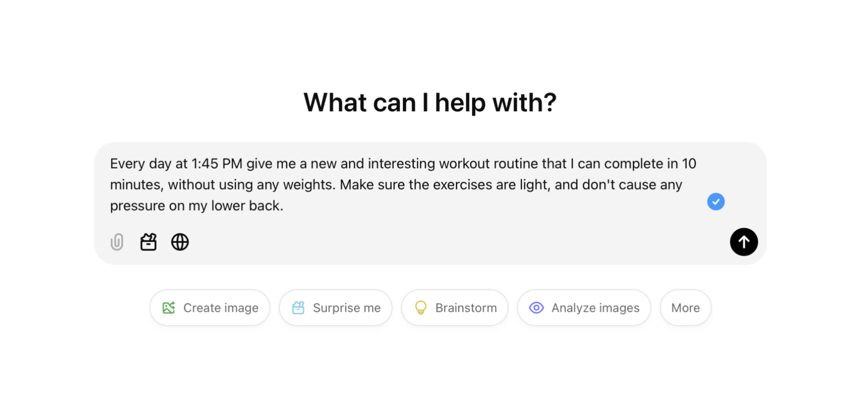The height and width of the screenshot is (412, 868).
Task: Toggle the globe web search icon
Action: (x=180, y=242)
